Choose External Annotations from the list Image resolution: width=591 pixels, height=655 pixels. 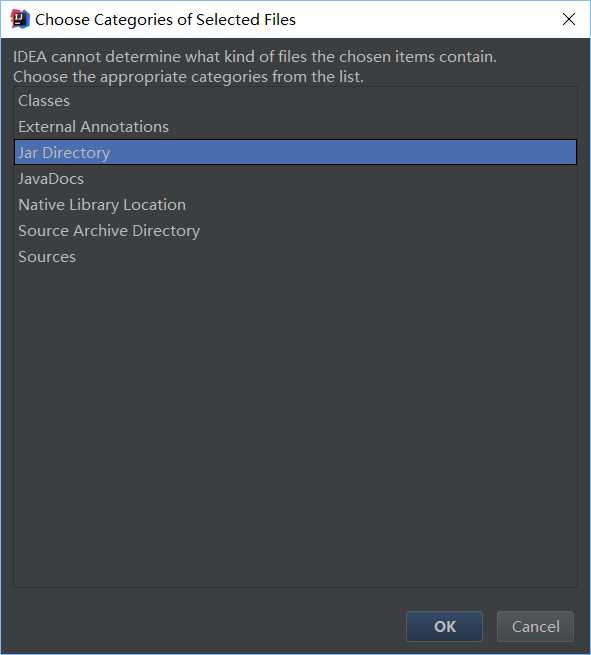tap(295, 127)
